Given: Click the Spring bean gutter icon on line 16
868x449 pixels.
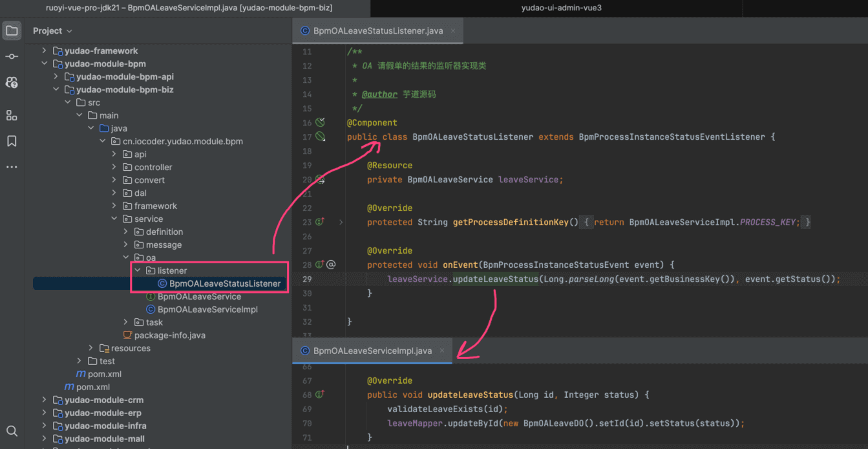Looking at the screenshot, I should pyautogui.click(x=320, y=122).
